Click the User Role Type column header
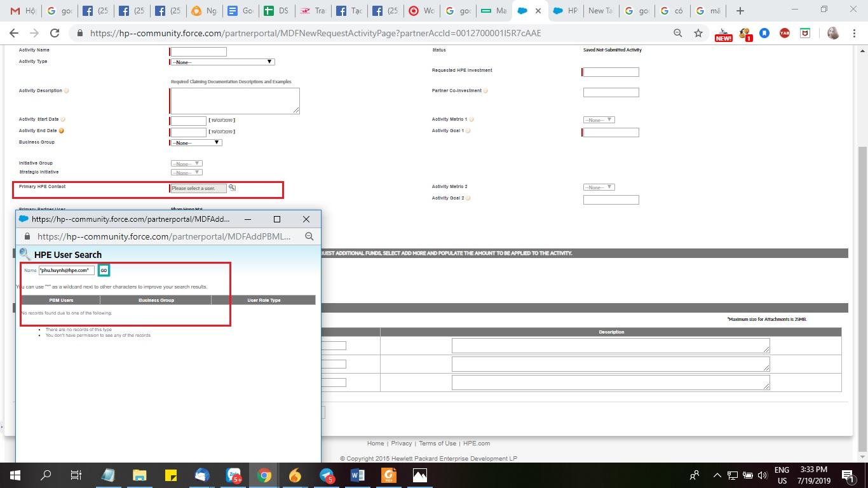Viewport: 868px width, 488px height. pos(264,300)
